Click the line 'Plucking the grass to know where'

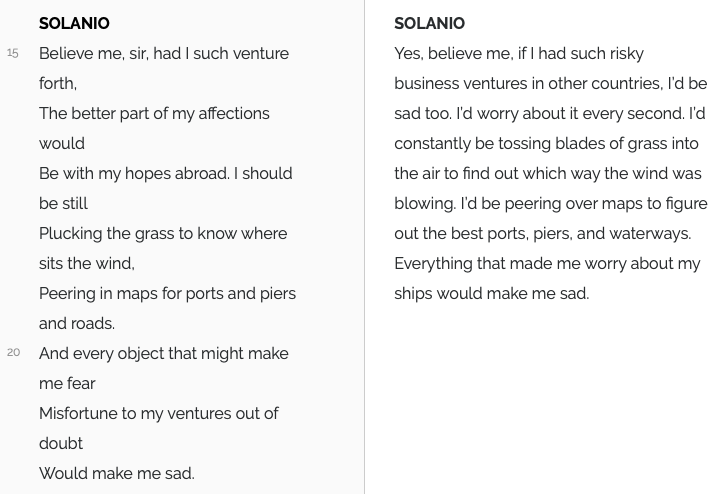tap(163, 234)
